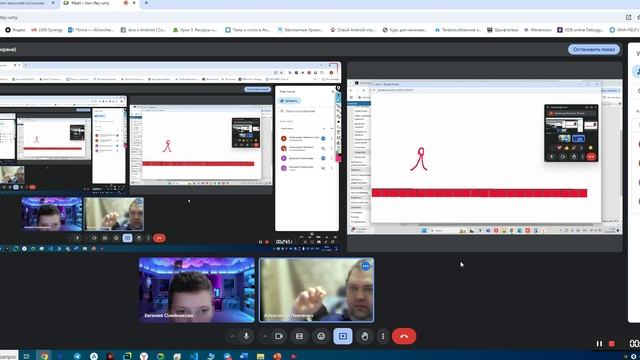640x360 pixels.
Task: Open the Java and Android bookmark
Action: 143,30
